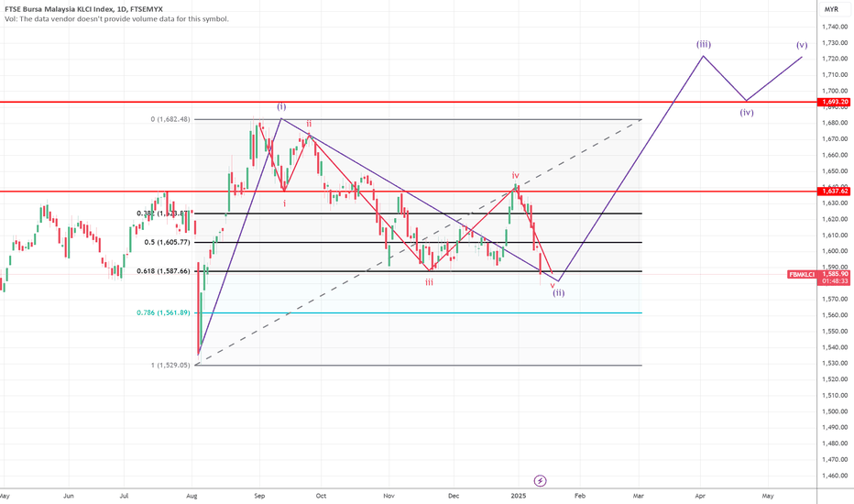Click the red sub-wave i label
854x504 pixels.
(284, 203)
